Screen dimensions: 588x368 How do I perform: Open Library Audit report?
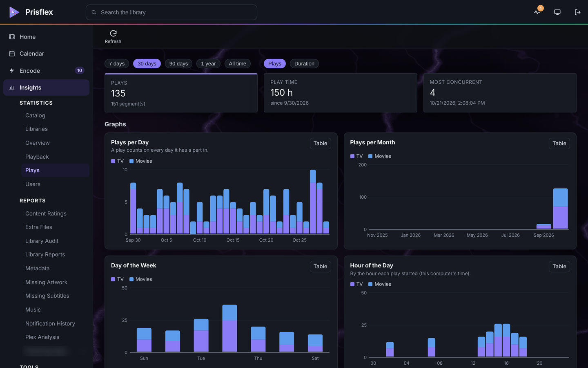(x=42, y=241)
